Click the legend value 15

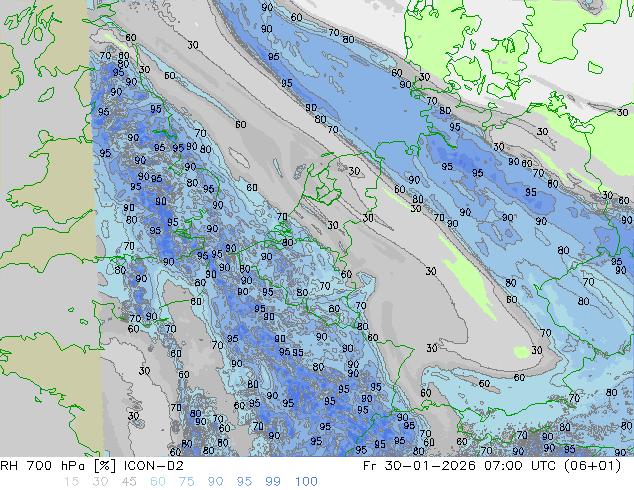[x=71, y=482]
